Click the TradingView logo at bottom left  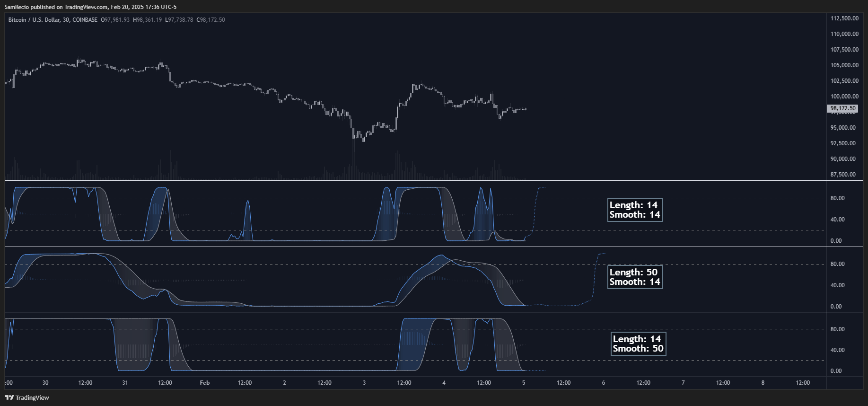[27, 397]
